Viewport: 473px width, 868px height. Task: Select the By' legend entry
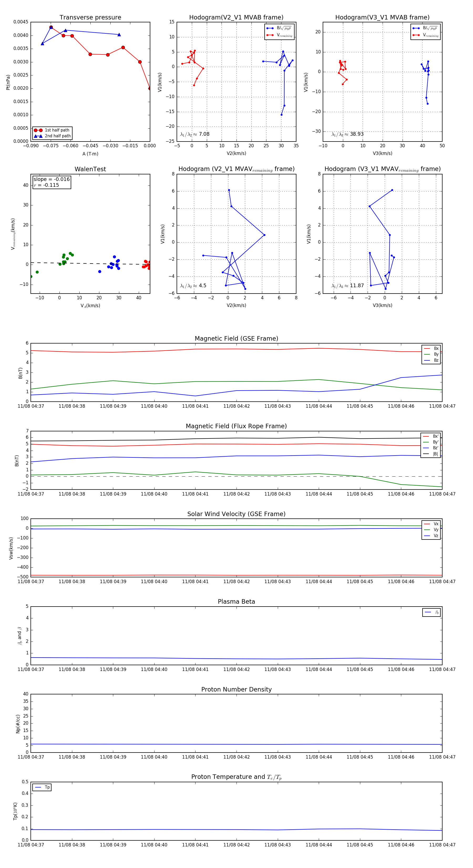click(x=431, y=442)
